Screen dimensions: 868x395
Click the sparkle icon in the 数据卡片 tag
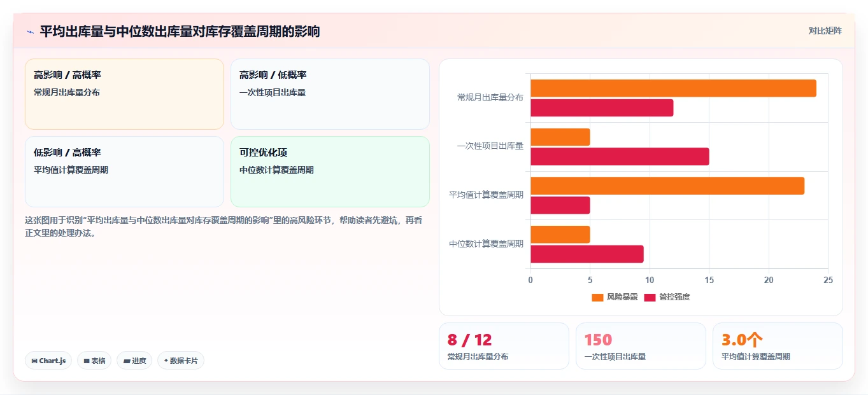pos(166,361)
